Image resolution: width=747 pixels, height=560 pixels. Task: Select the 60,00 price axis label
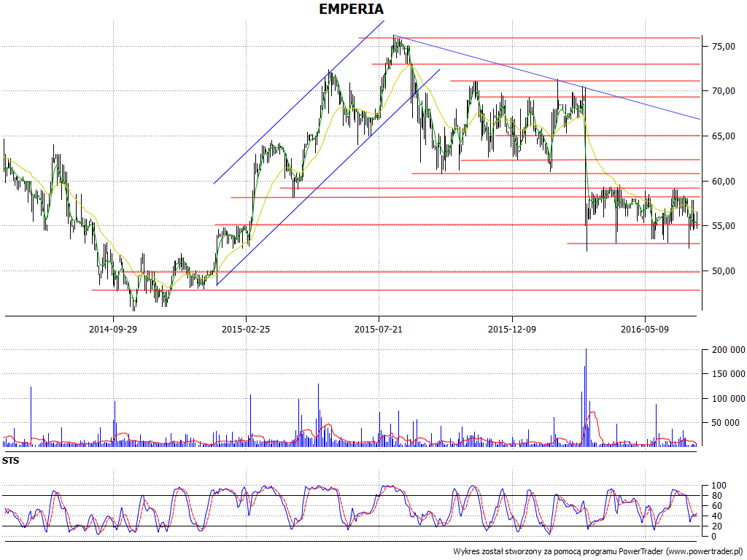point(723,182)
